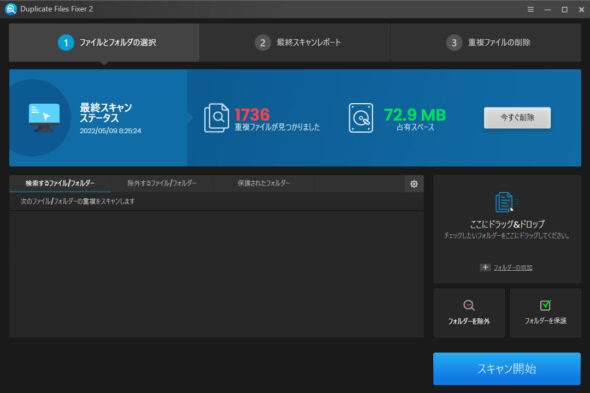This screenshot has width=590, height=393.
Task: Click 重複ファイルが見つかりました label
Action: pyautogui.click(x=277, y=127)
